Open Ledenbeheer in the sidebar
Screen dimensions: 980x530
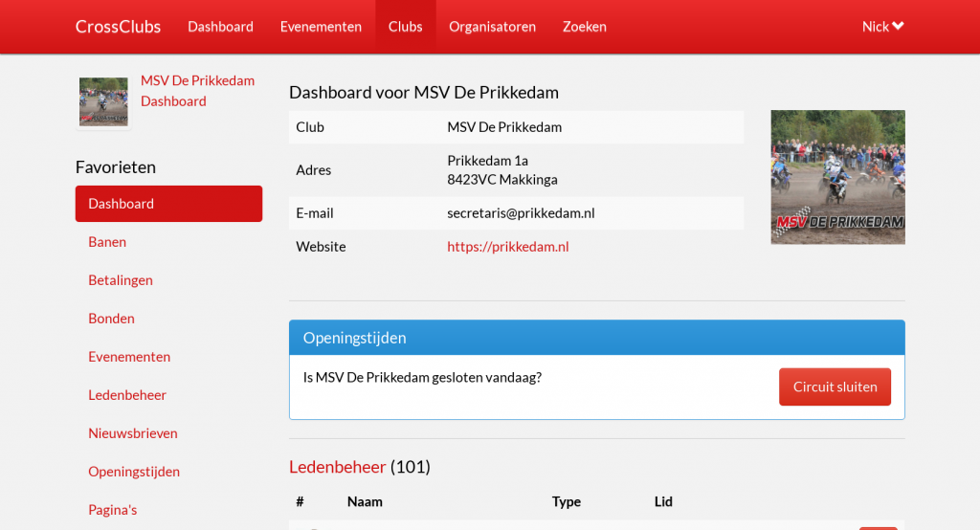coord(127,395)
